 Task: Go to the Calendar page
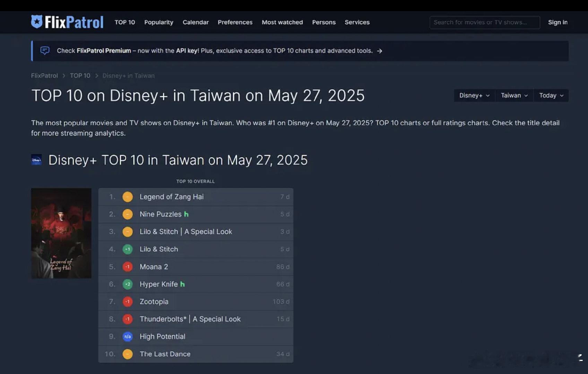pos(196,22)
